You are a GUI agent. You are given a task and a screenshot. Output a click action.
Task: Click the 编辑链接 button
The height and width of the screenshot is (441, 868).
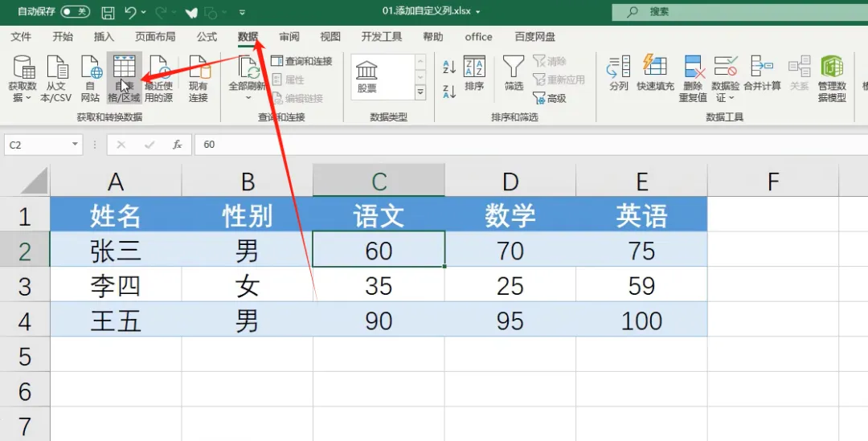click(298, 99)
